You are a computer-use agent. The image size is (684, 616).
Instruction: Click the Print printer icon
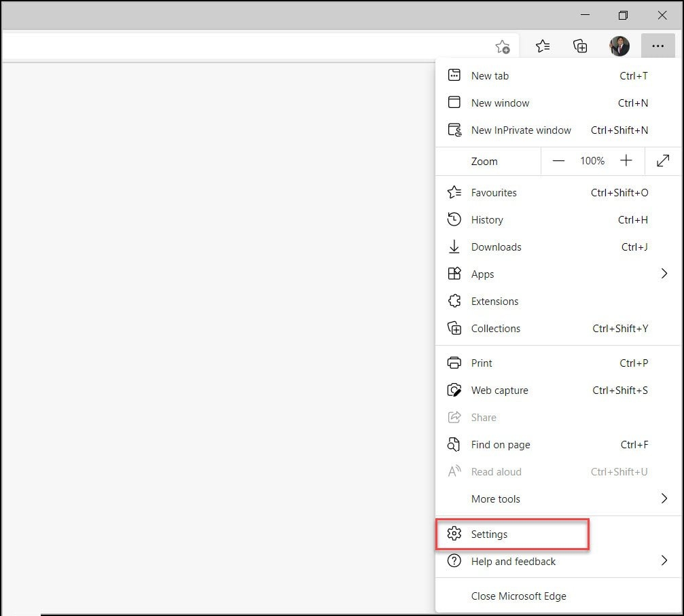(x=454, y=363)
